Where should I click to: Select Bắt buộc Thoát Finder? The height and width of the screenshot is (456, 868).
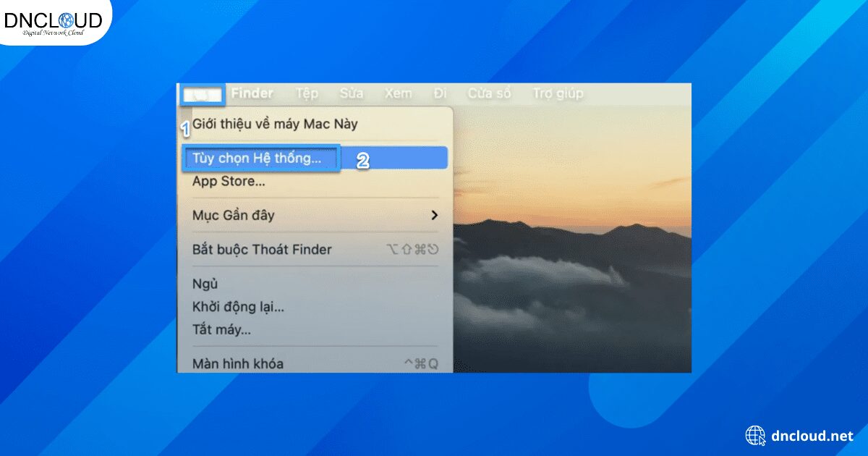315,249
